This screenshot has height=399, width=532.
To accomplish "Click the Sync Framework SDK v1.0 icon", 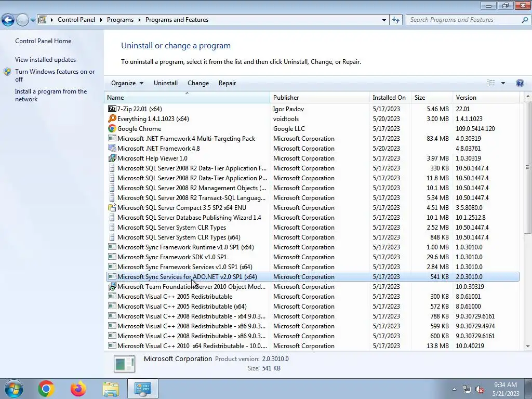I will pyautogui.click(x=112, y=257).
